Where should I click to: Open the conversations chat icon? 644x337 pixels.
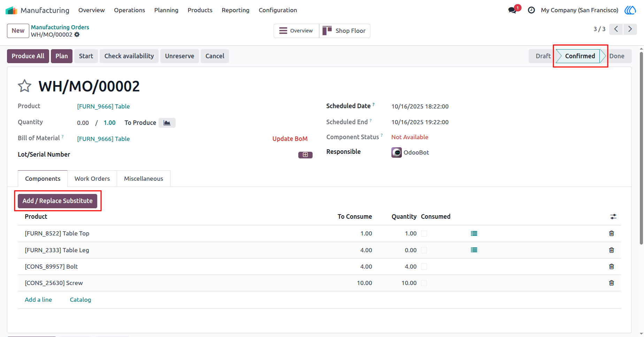(x=512, y=10)
